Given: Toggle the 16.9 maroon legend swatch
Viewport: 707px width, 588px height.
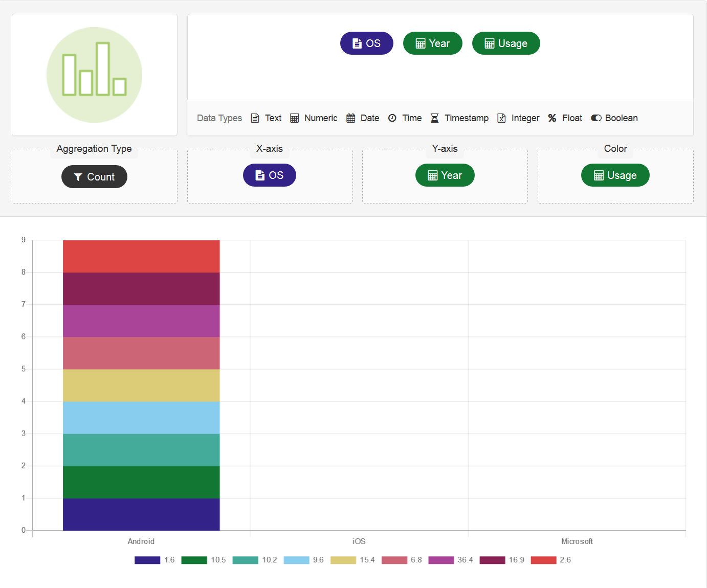Looking at the screenshot, I should [492, 560].
